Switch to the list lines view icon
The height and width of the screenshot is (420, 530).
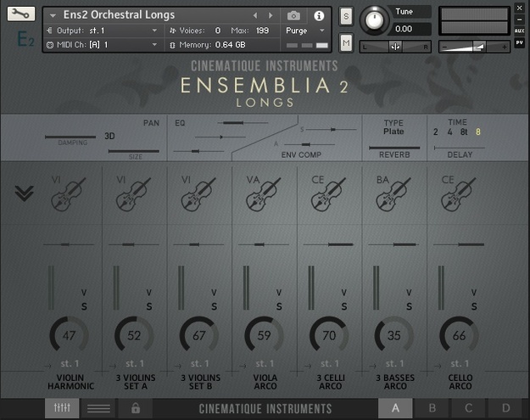(98, 408)
